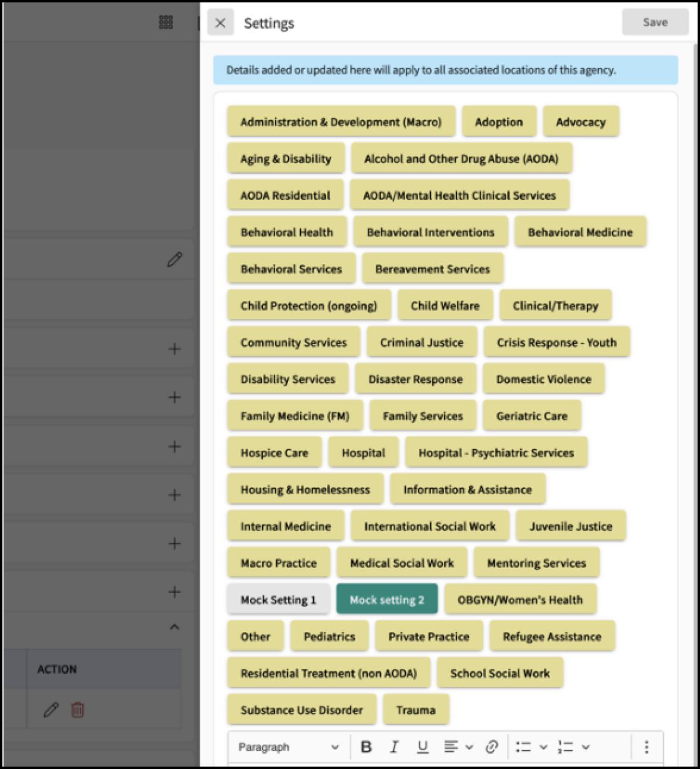Click the pencil icon under ACTION column

51,709
